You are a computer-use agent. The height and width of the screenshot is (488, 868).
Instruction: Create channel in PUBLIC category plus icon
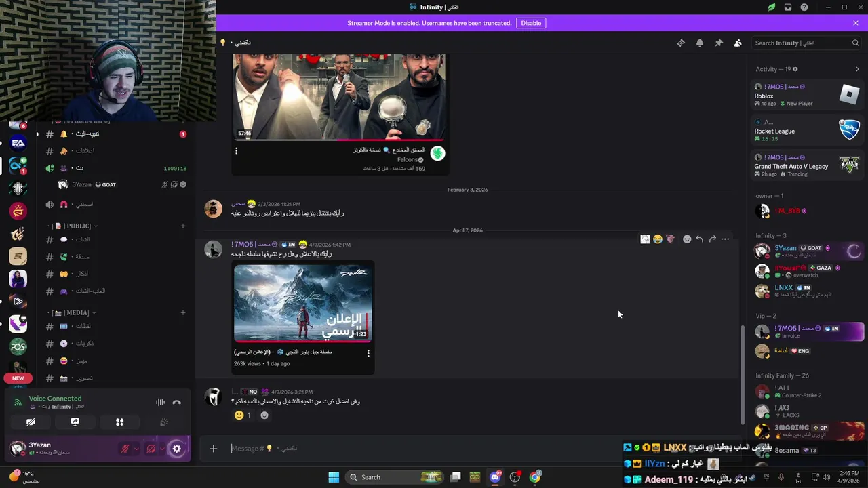183,226
